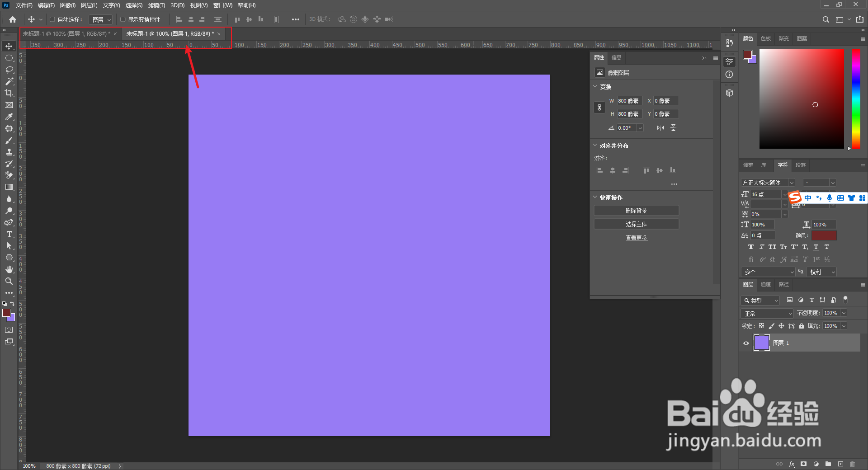
Task: Click the delete layer trash icon
Action: [x=852, y=464]
